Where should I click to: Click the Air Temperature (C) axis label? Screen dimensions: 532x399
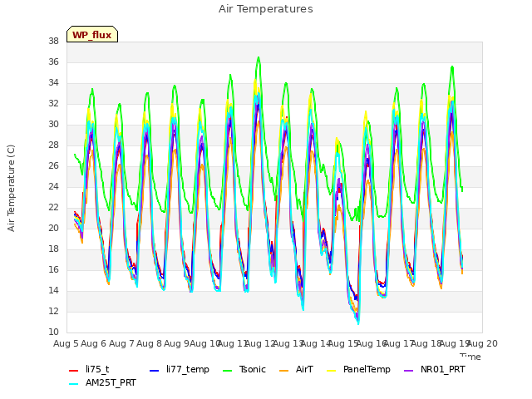click(x=11, y=188)
